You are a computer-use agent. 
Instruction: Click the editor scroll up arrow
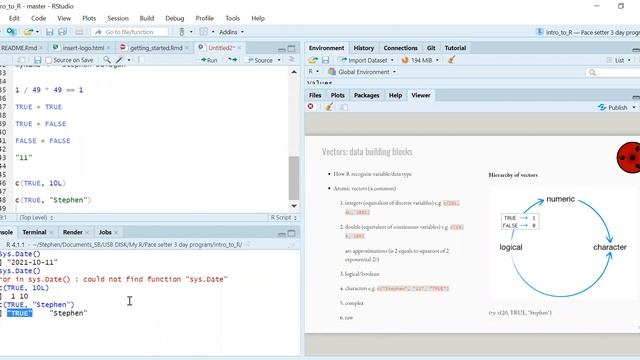(294, 72)
